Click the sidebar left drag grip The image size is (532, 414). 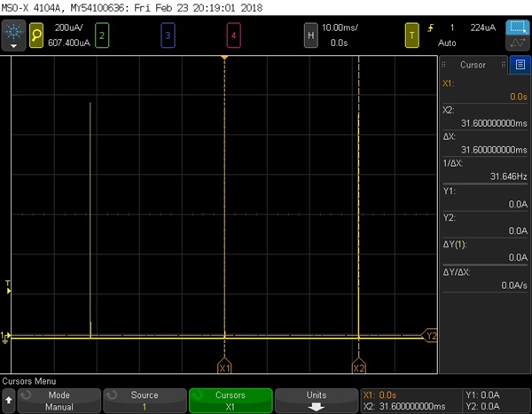443,65
